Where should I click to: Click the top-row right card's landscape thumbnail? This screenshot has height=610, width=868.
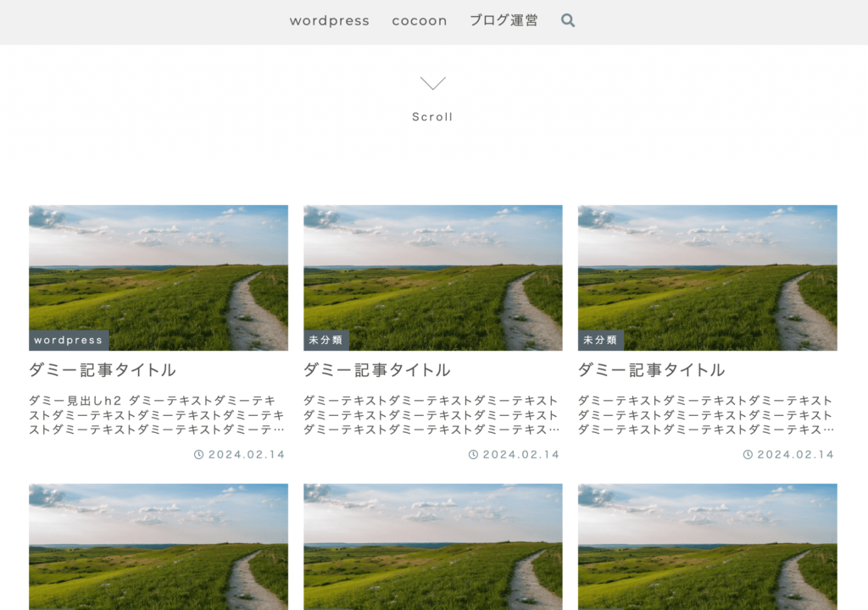(708, 278)
